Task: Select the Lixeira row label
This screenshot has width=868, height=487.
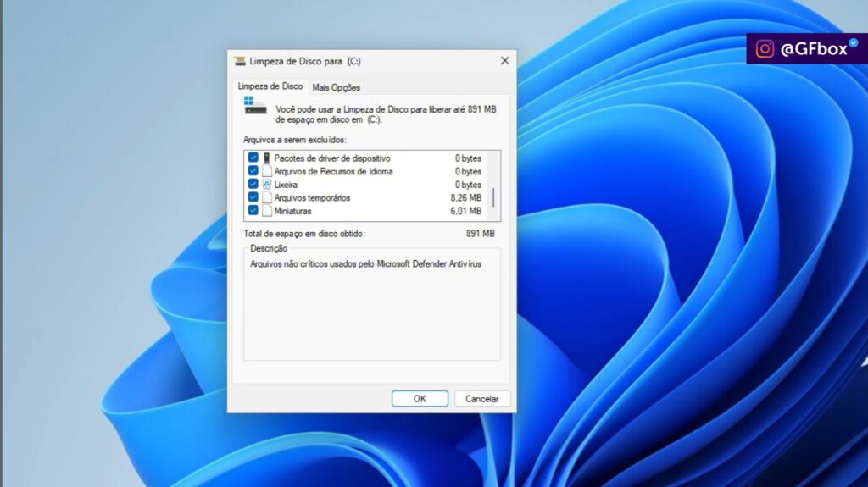Action: coord(286,185)
